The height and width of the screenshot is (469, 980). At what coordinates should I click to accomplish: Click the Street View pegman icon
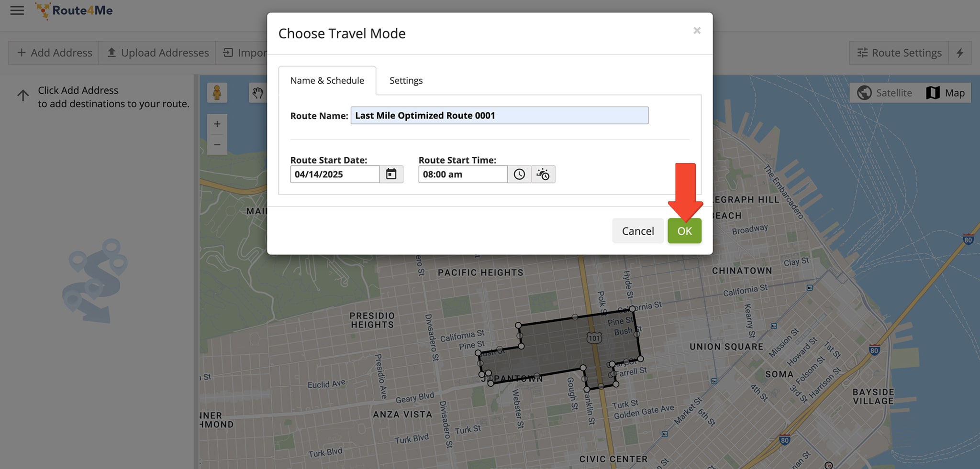[x=217, y=92]
